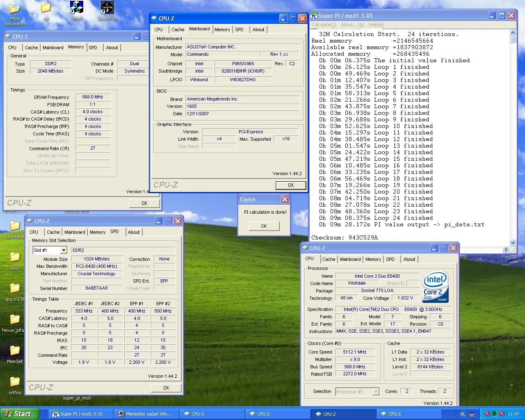Launch the PMem desktop shortcut
Screen dimensions: 525x420
(76, 11)
